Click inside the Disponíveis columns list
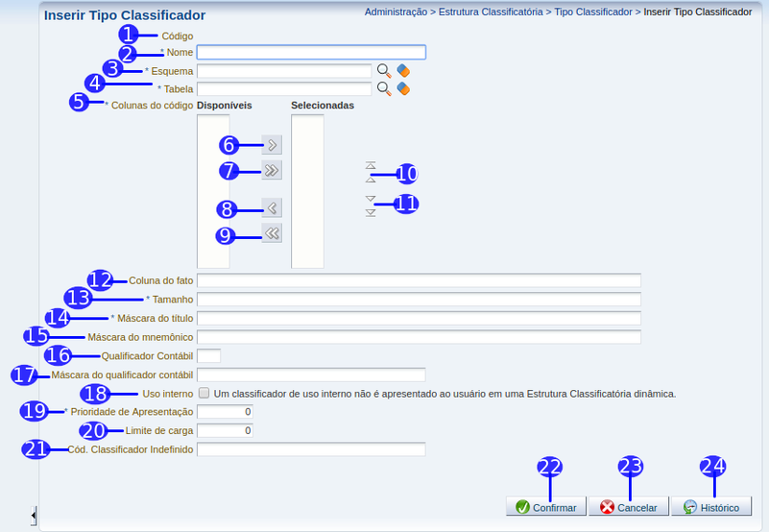 213,190
